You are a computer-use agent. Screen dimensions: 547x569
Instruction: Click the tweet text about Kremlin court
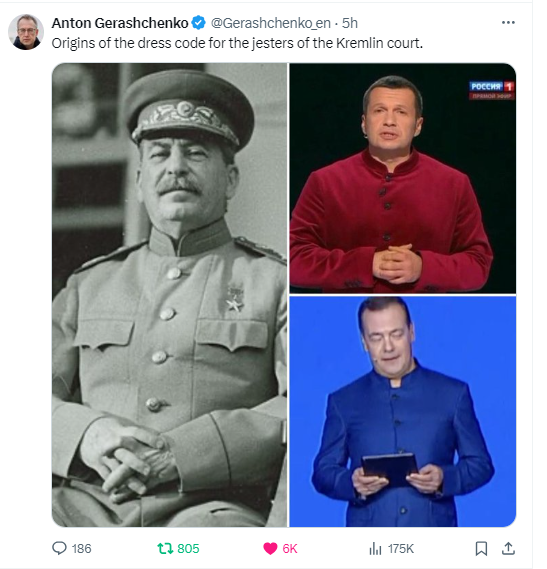coord(237,43)
